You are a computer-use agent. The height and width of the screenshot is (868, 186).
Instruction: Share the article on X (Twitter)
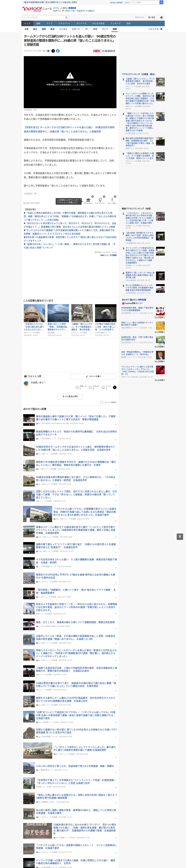pos(53,51)
